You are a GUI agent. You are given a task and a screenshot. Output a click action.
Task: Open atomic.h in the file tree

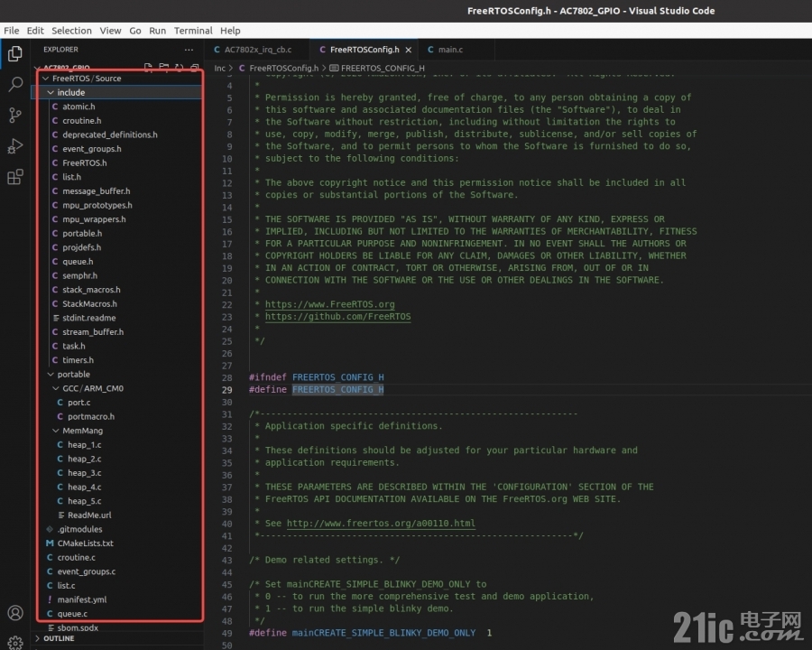point(78,107)
